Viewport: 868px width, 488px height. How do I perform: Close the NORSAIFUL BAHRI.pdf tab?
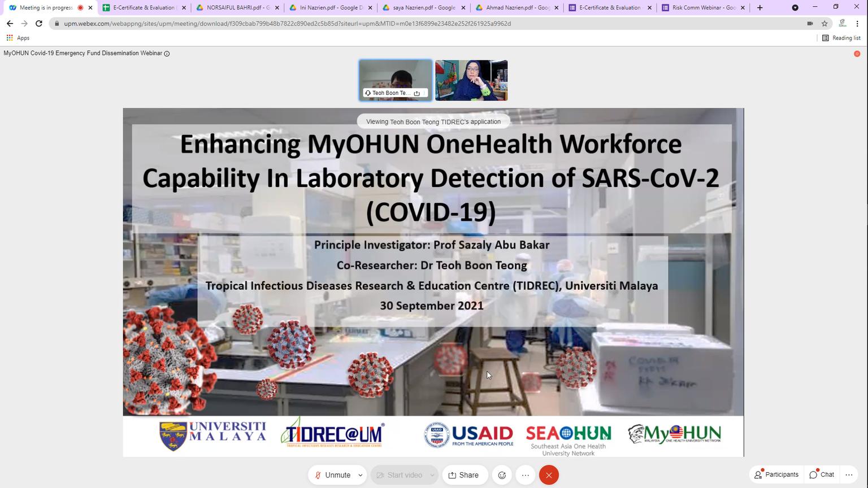(277, 8)
